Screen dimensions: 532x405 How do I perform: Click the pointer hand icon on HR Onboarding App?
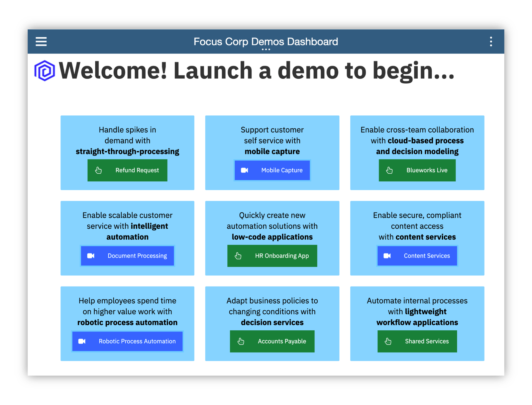(238, 255)
